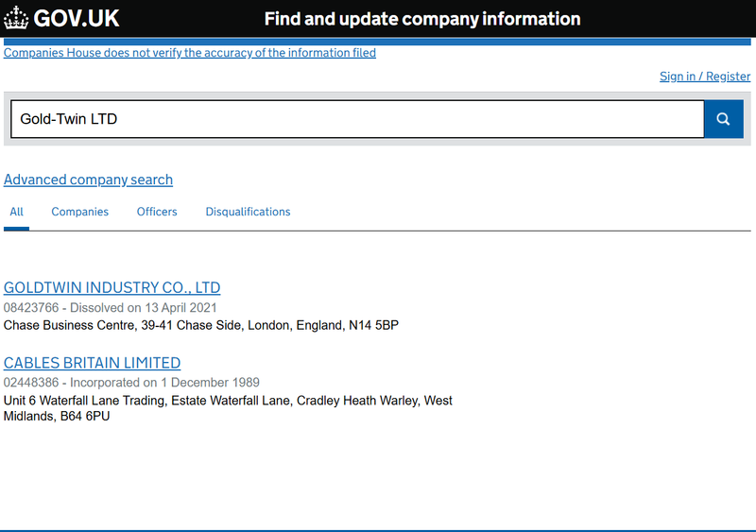Open the All results tab

click(16, 212)
